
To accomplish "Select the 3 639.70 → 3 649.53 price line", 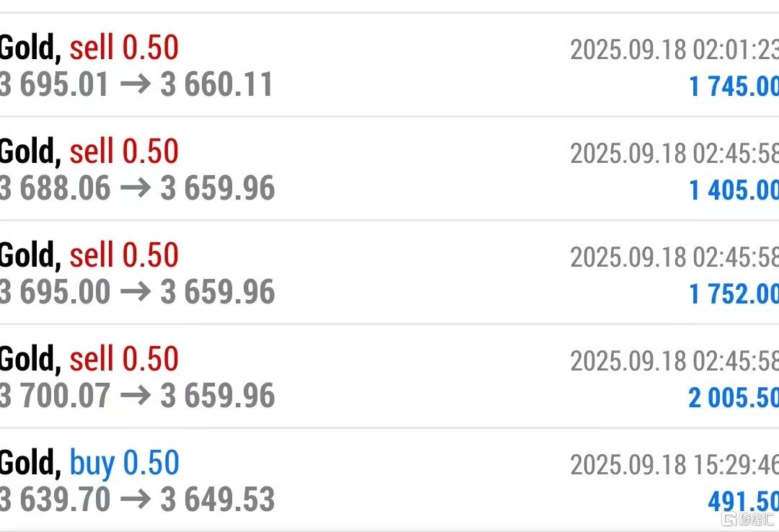I will click(137, 500).
